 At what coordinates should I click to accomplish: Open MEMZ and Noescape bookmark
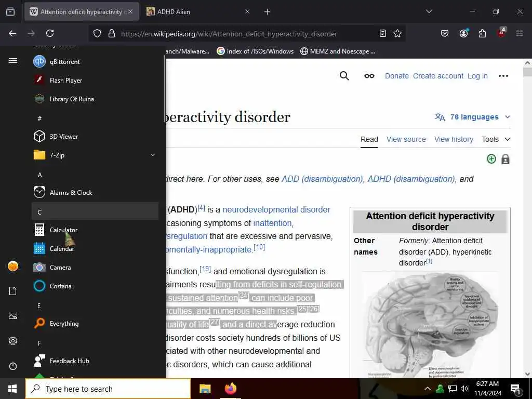coord(338,51)
